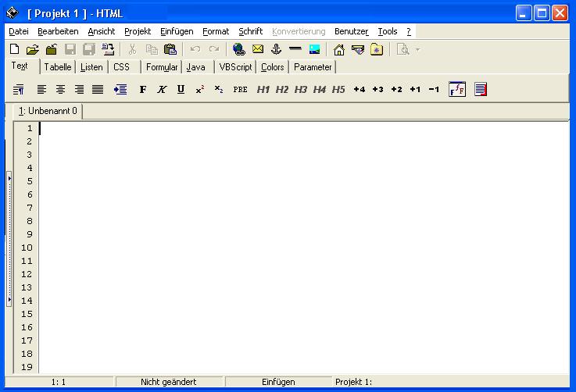Open the Projekt menu

(x=138, y=31)
